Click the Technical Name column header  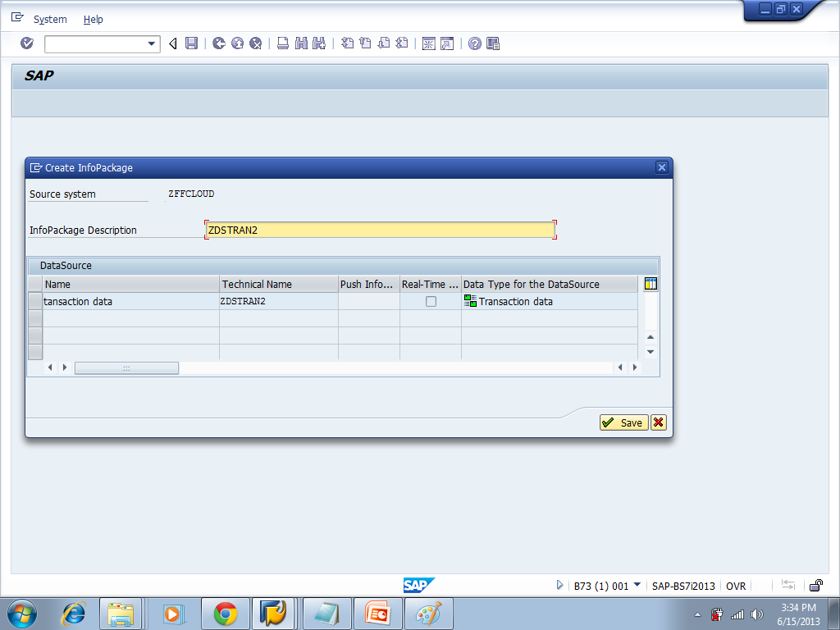(279, 285)
